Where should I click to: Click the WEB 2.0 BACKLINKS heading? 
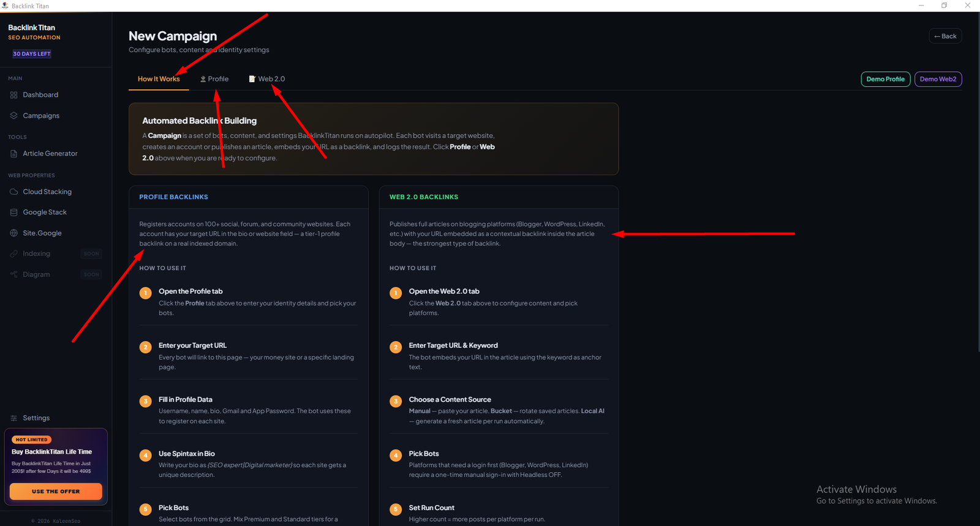424,197
